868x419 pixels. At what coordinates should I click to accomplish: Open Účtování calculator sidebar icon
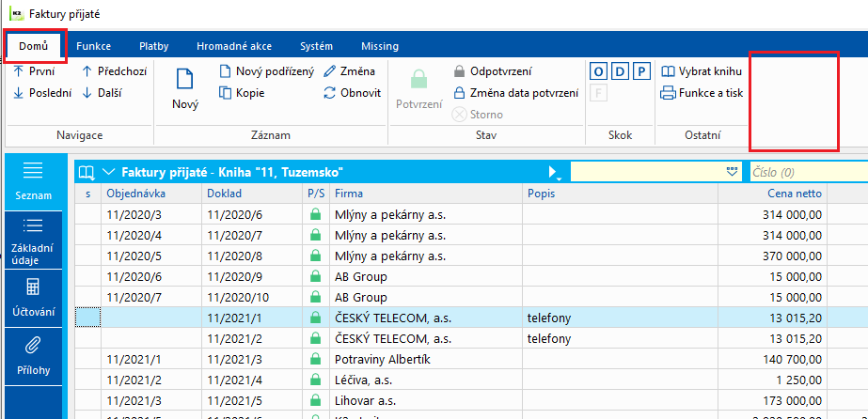(x=33, y=287)
